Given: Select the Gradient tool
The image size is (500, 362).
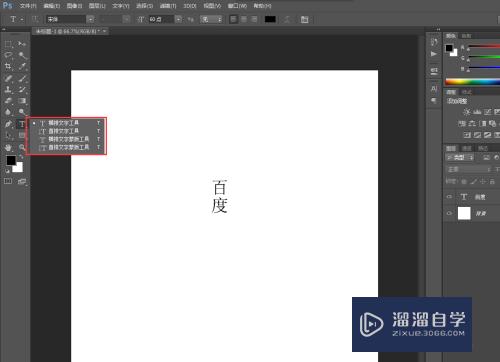Looking at the screenshot, I should 22,101.
